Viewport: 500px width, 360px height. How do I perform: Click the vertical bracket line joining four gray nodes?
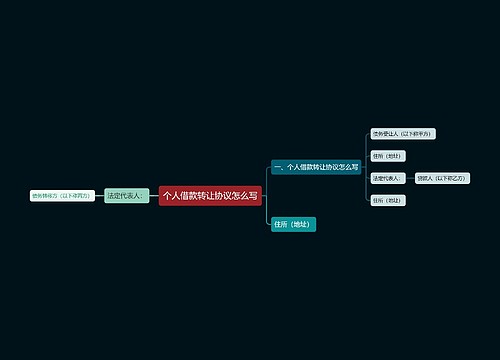366,167
